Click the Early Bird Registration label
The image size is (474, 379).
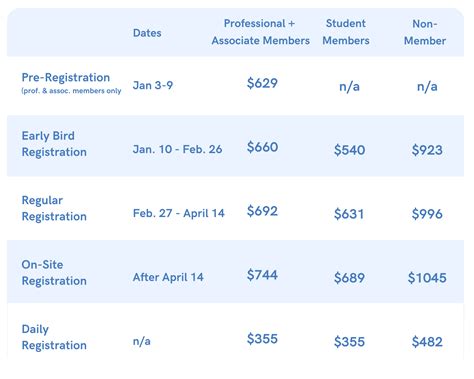click(54, 144)
